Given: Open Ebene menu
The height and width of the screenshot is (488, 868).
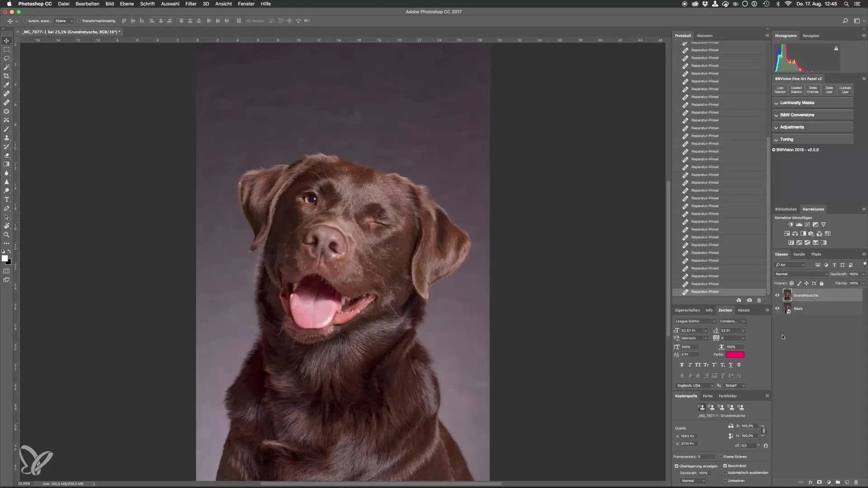Looking at the screenshot, I should tap(127, 4).
